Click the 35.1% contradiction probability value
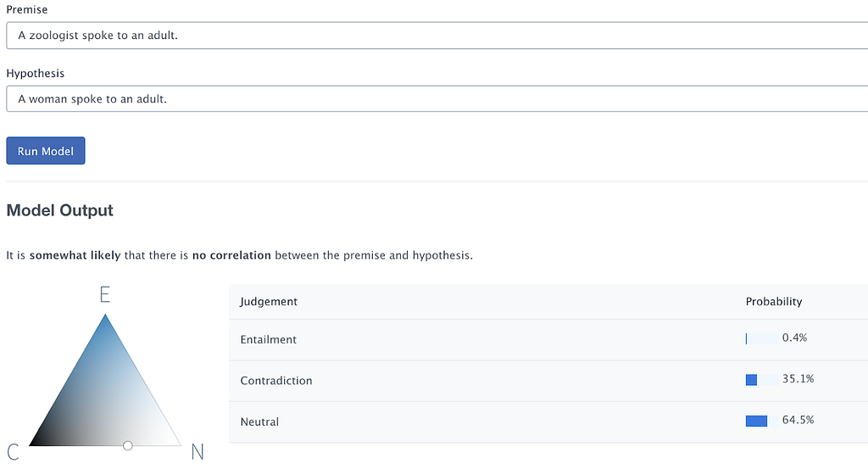 [x=798, y=379]
